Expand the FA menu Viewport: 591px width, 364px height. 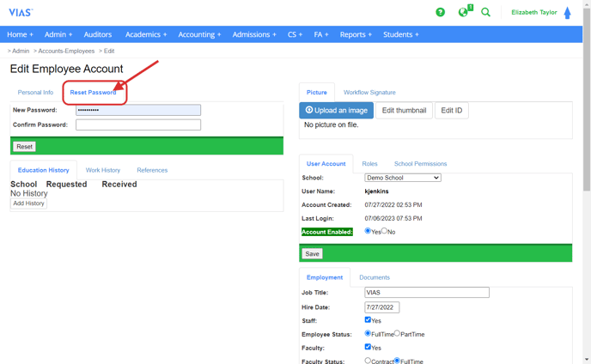click(x=321, y=34)
